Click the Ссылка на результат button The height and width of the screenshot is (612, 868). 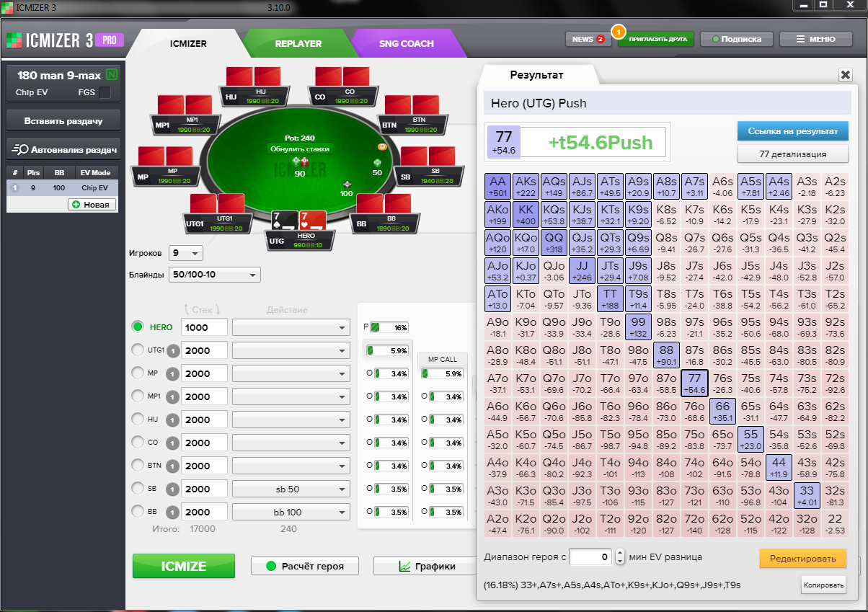click(792, 131)
